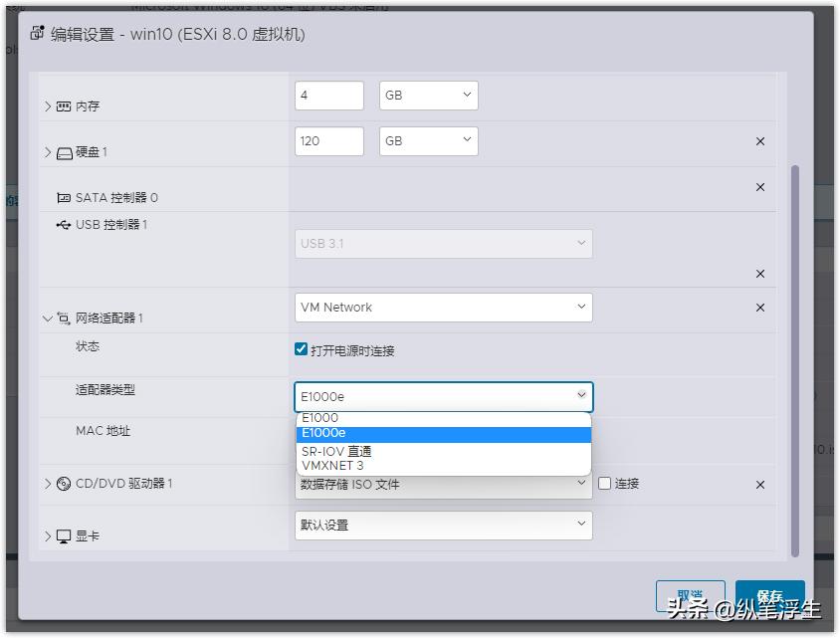Remove network adapter 1 with its X
Image resolution: width=840 pixels, height=638 pixels.
pos(759,308)
